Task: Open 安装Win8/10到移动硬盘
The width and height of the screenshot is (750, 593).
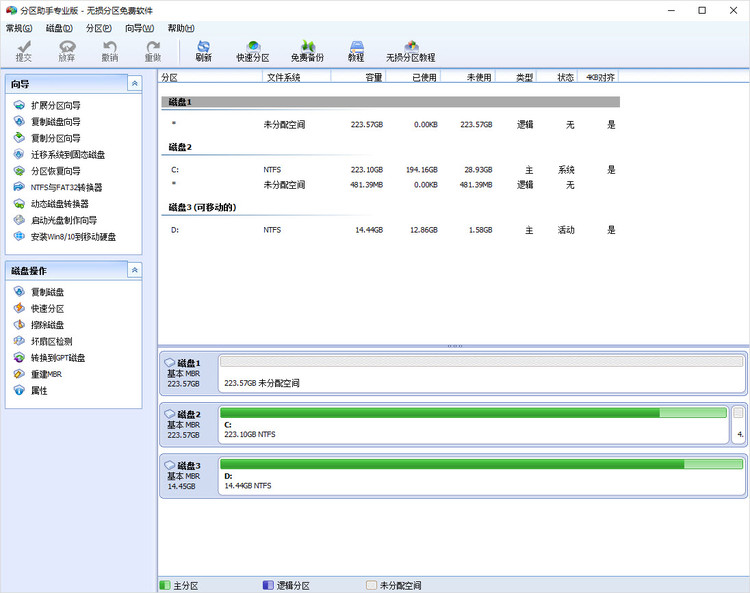Action: coord(65,236)
